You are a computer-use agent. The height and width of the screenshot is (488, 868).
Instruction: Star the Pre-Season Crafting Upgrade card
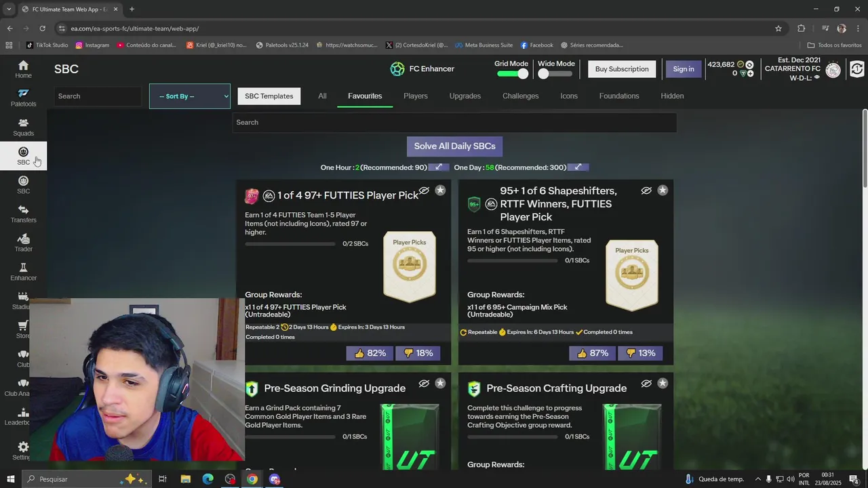(663, 383)
